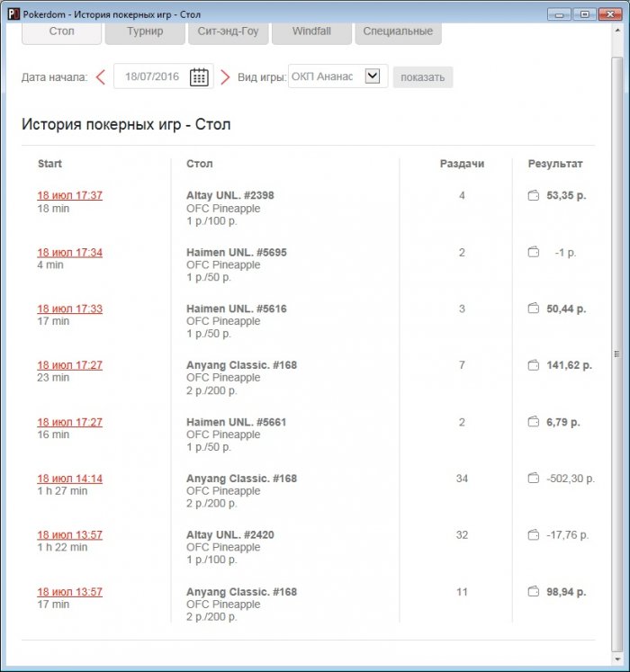Go to next date with right arrow
This screenshot has height=672, width=630.
(225, 77)
